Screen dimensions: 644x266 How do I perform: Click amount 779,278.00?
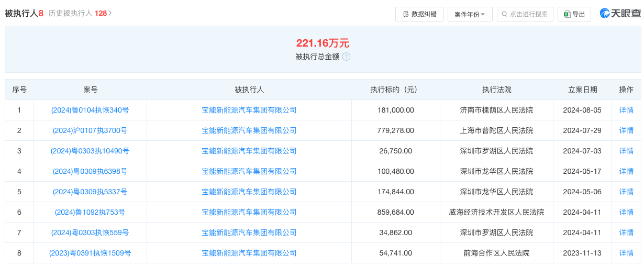pyautogui.click(x=395, y=130)
